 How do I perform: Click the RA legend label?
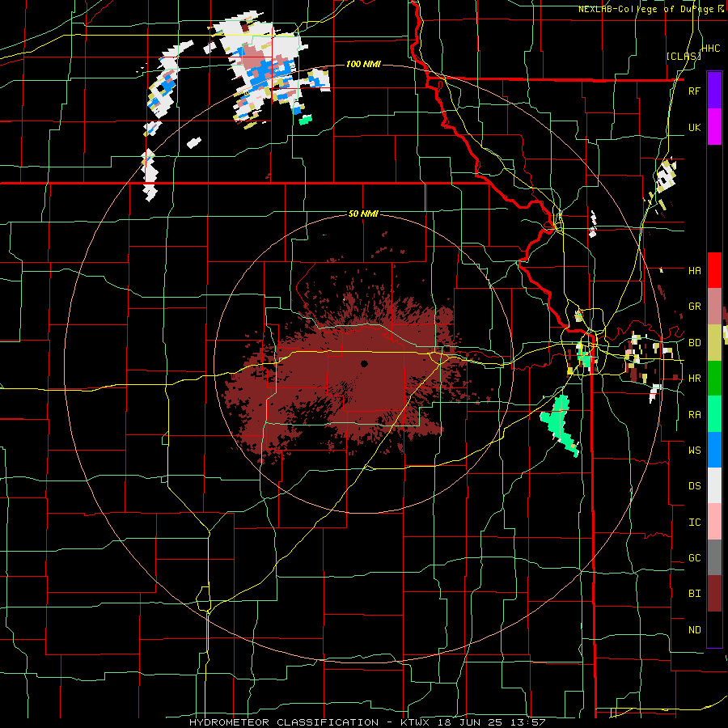click(694, 415)
